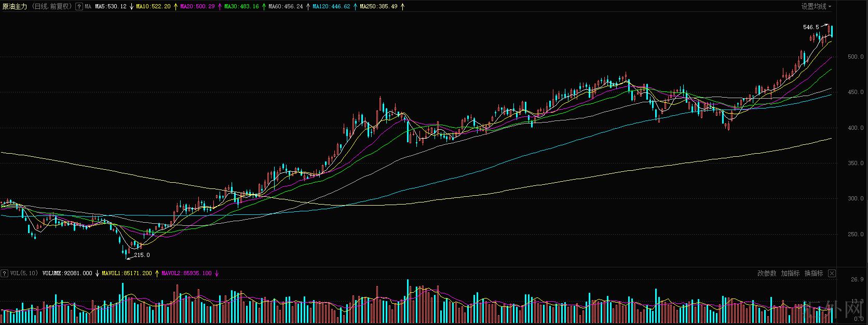Open the 设置均线 dropdown
This screenshot has width=868, height=325.
pyautogui.click(x=816, y=7)
